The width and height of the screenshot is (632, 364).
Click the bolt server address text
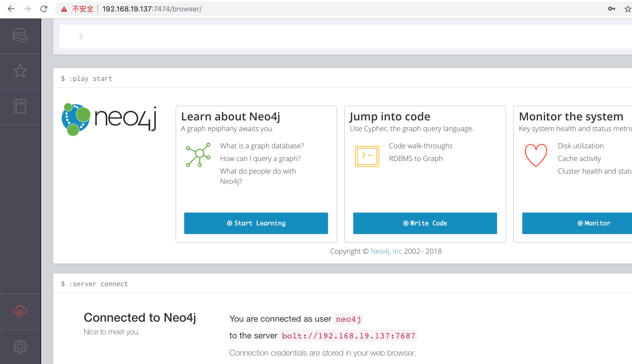point(348,336)
